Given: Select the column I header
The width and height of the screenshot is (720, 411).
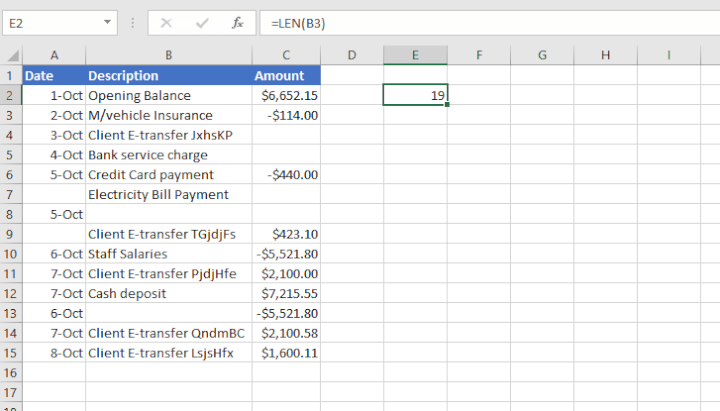Looking at the screenshot, I should [x=667, y=56].
